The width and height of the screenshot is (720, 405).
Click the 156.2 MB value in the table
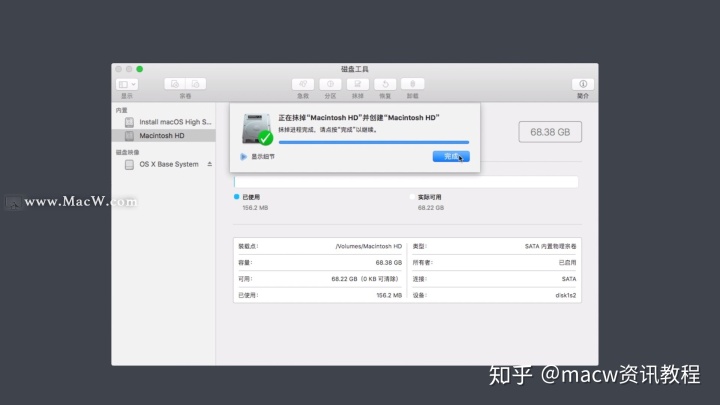pyautogui.click(x=389, y=295)
